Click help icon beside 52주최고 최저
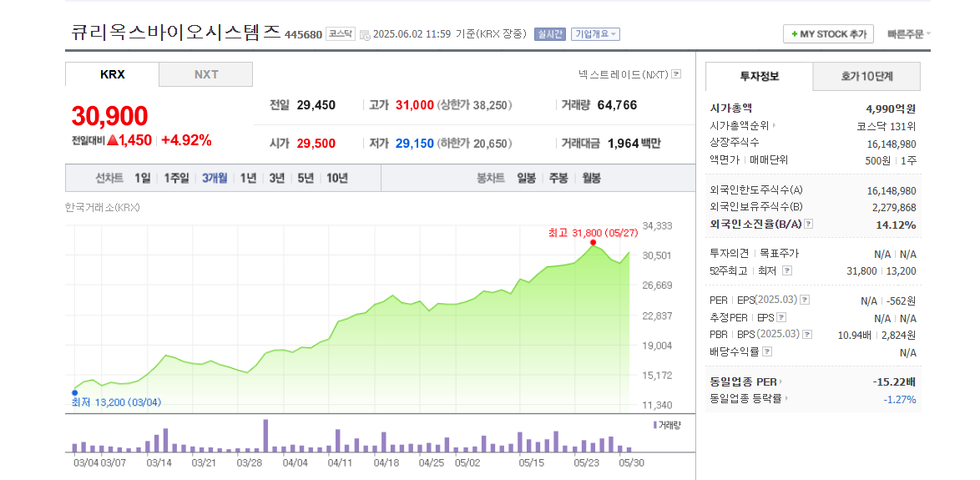The height and width of the screenshot is (480, 980). (x=787, y=270)
